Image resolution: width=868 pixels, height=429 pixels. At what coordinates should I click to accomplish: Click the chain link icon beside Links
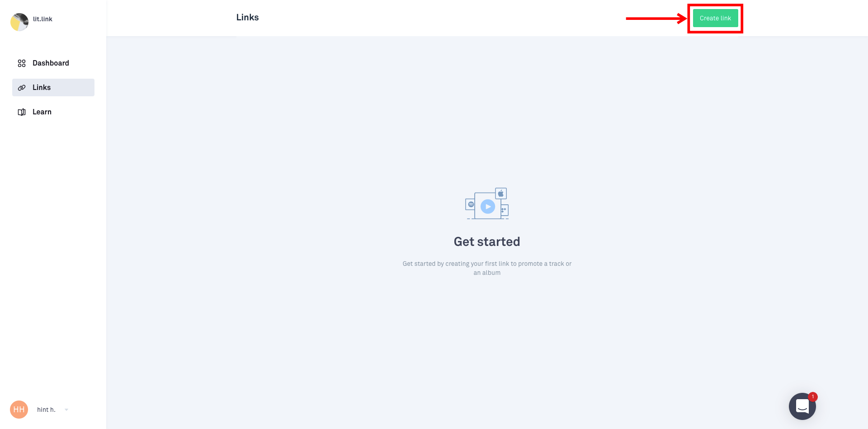pyautogui.click(x=22, y=88)
